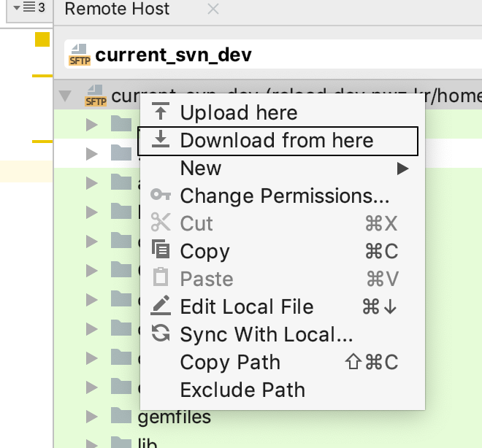
Task: Click the SFTP icon beside current_svn_dev dropdown
Action: (80, 55)
